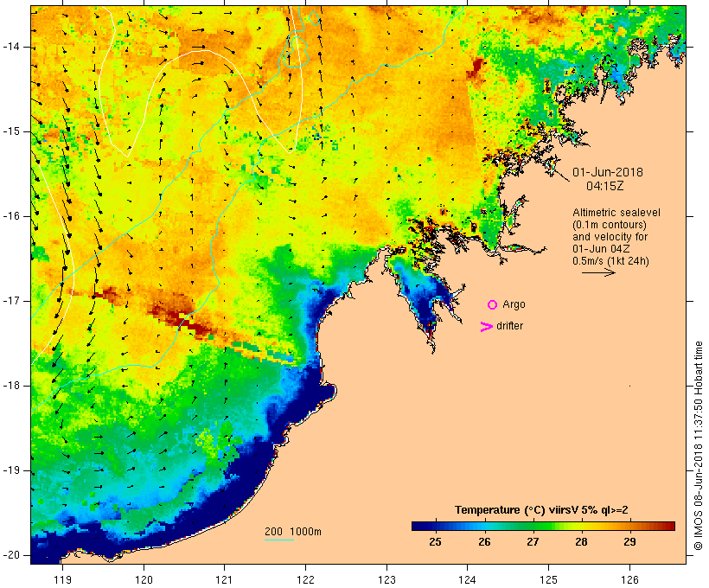Click the longitude label 125
709x588 pixels.
[x=548, y=580]
